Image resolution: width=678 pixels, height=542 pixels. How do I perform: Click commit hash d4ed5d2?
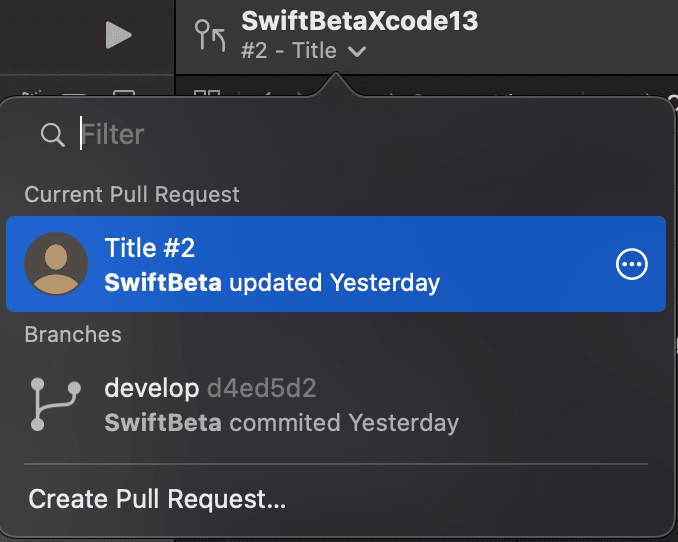pos(262,388)
